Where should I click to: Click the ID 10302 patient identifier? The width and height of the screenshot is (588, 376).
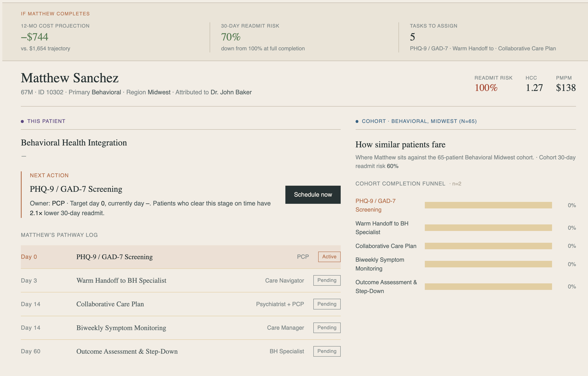coord(50,92)
